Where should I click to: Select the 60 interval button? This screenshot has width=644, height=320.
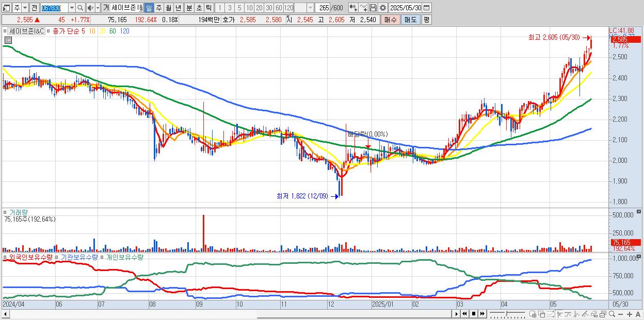coord(279,8)
